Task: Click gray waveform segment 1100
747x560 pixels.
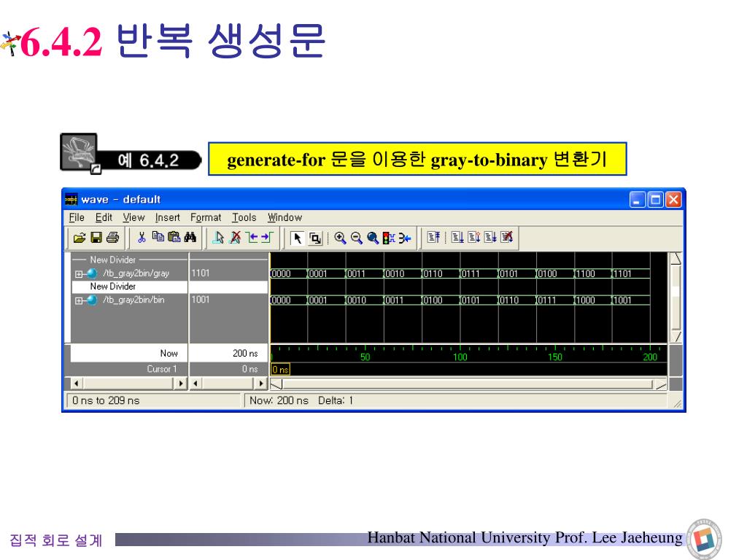Action: click(x=593, y=274)
